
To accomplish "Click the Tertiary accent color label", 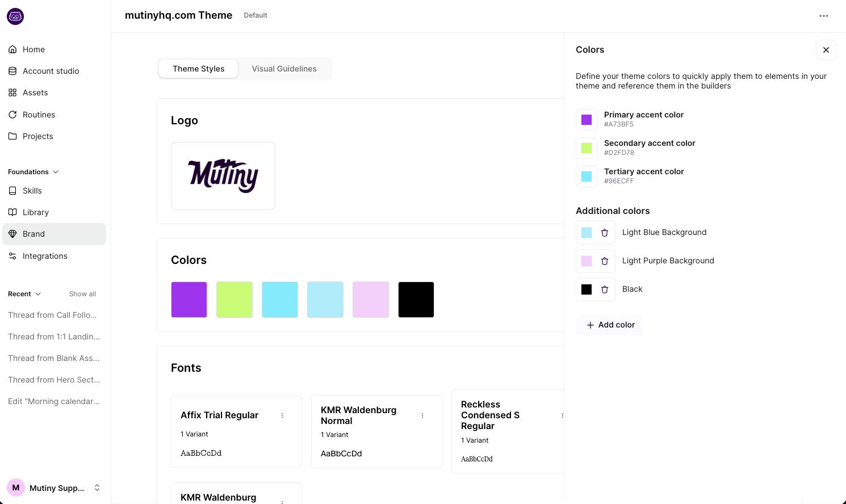I will click(644, 171).
